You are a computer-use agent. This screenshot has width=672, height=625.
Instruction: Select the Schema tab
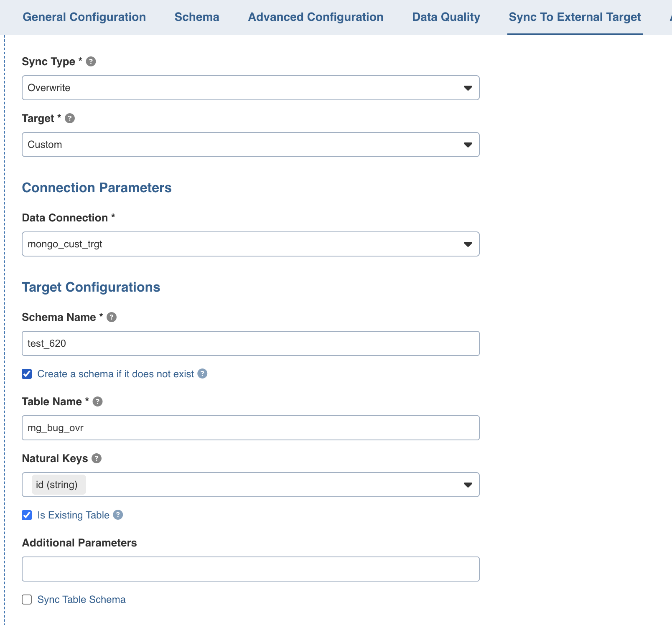(x=197, y=17)
